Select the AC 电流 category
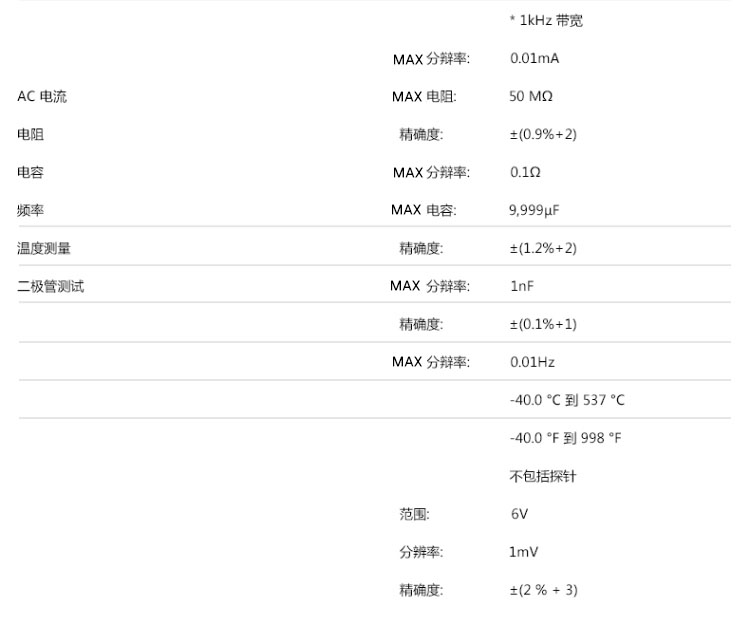 pos(42,97)
